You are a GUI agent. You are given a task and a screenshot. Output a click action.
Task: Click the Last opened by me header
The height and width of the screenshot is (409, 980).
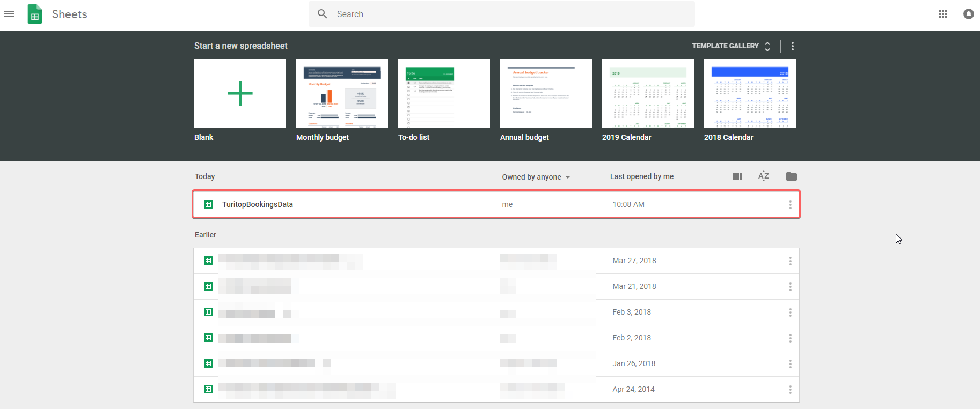642,176
